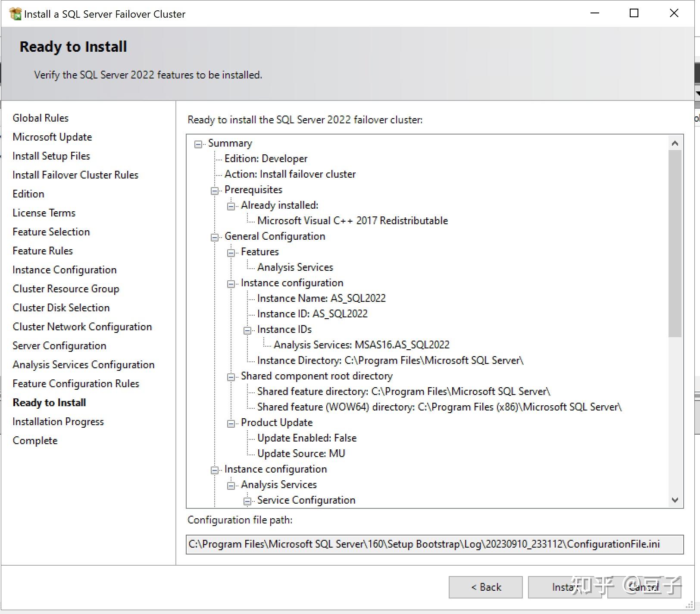Collapse the Summary tree node
Image resolution: width=700 pixels, height=614 pixels.
[x=198, y=144]
